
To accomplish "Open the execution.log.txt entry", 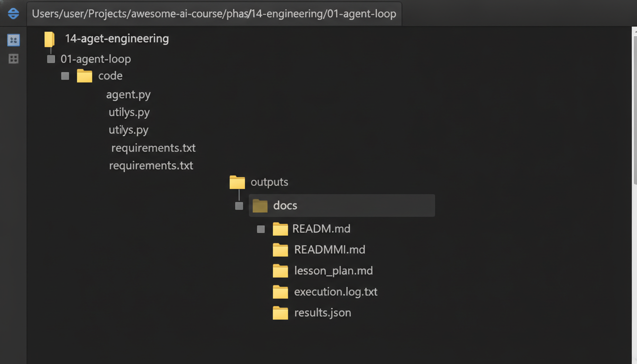I will (336, 292).
